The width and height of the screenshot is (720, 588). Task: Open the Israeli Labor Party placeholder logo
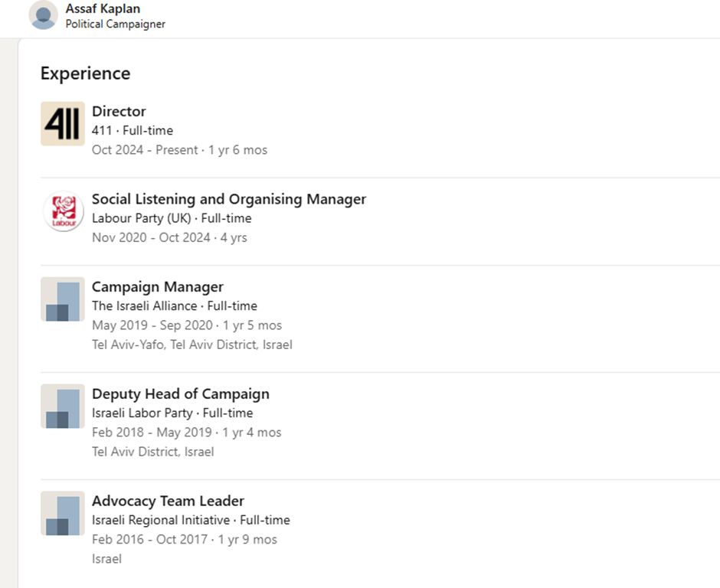(x=63, y=407)
